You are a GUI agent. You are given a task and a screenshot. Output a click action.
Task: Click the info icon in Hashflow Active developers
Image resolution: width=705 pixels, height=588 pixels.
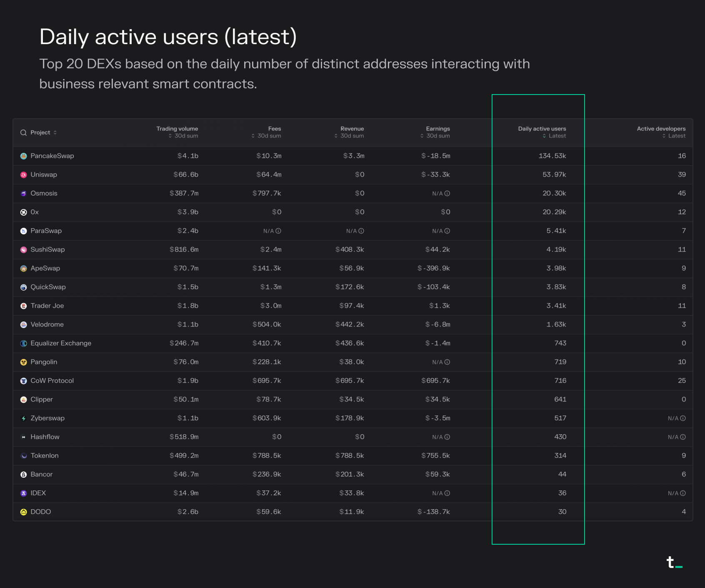[683, 437]
